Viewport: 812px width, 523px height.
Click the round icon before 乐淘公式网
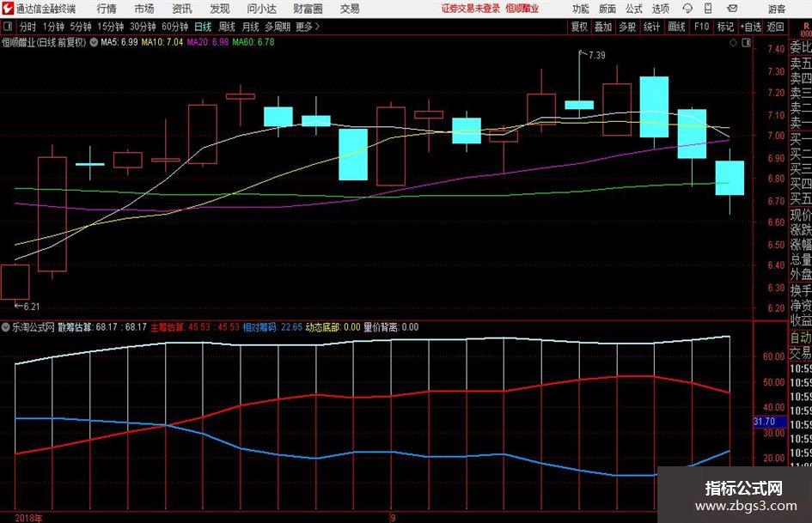[x=6, y=327]
